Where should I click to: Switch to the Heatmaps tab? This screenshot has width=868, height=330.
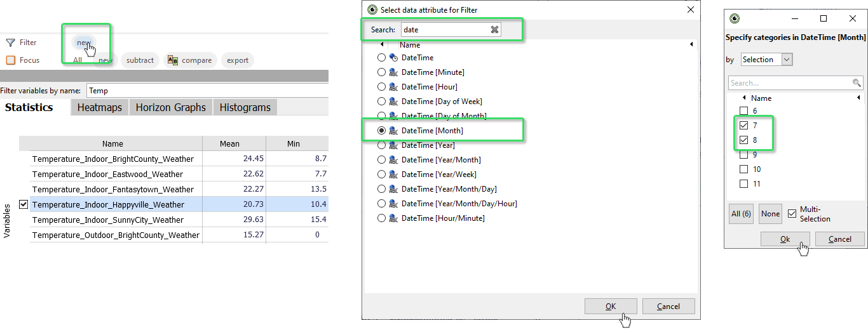99,107
